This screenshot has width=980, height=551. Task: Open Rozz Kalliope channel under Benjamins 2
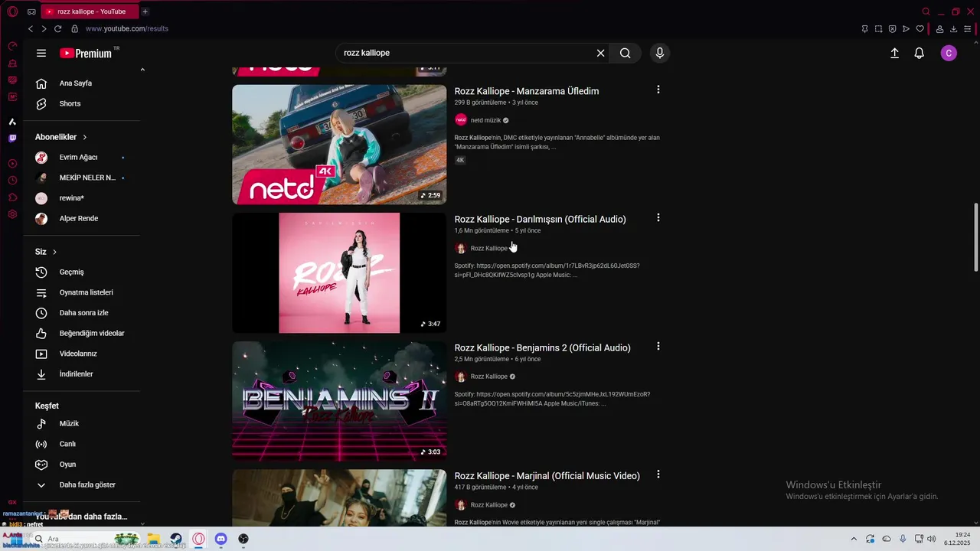[x=488, y=377]
